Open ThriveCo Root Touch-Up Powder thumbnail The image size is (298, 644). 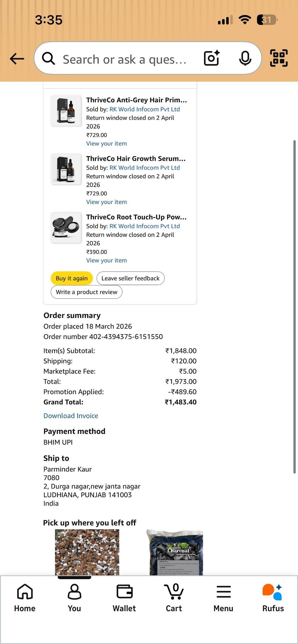click(66, 228)
